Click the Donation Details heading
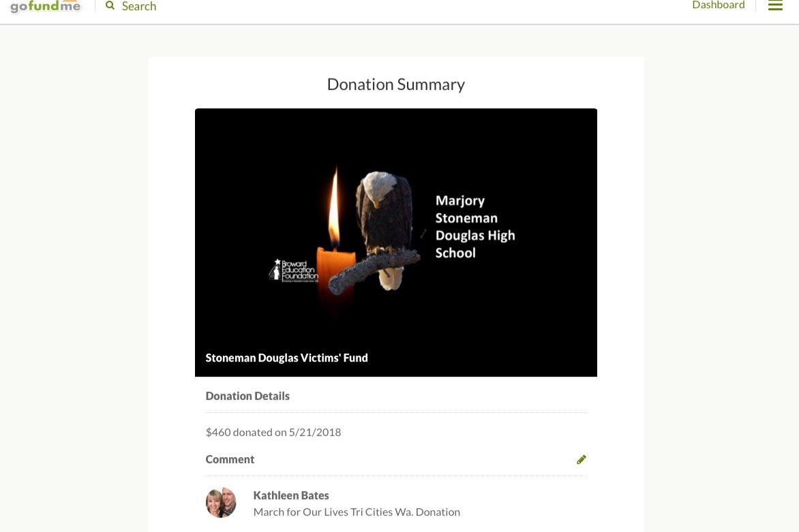The width and height of the screenshot is (799, 532). tap(247, 396)
